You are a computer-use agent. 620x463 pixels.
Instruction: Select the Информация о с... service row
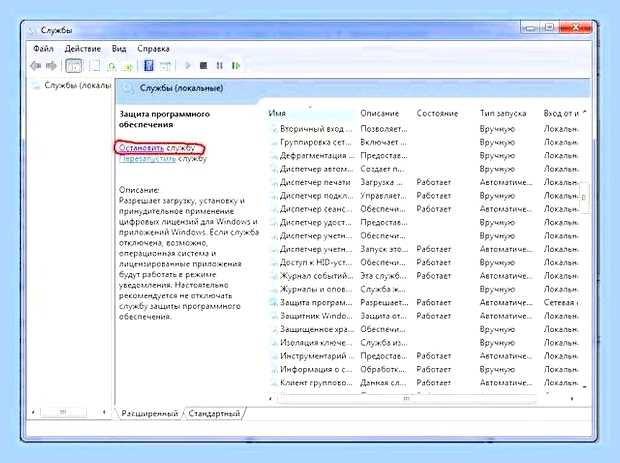[425, 369]
